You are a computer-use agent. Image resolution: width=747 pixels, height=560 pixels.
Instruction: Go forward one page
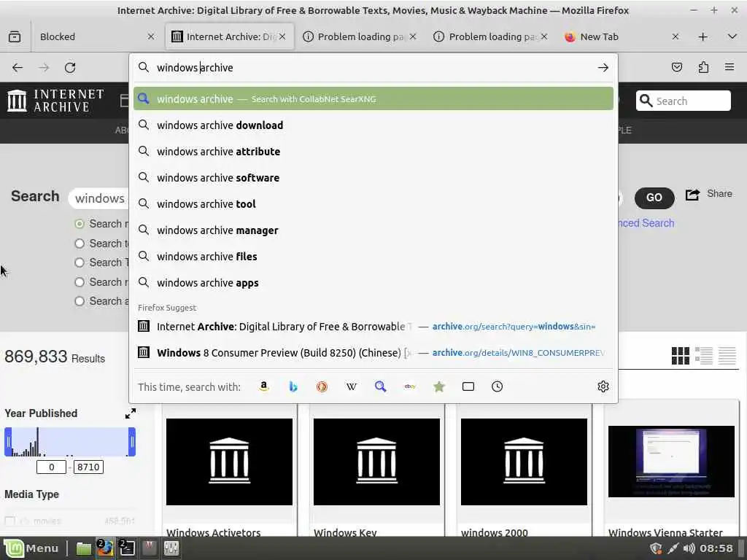pos(44,68)
